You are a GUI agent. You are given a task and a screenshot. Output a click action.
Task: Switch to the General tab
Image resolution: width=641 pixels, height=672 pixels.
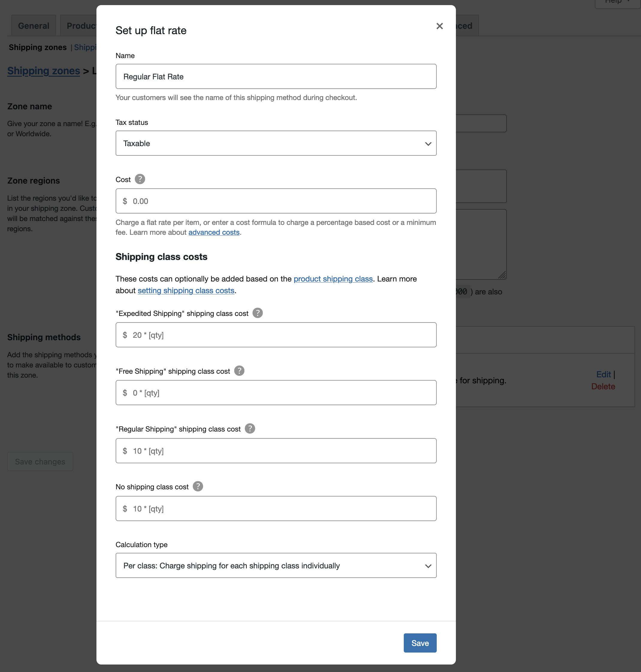coord(33,25)
